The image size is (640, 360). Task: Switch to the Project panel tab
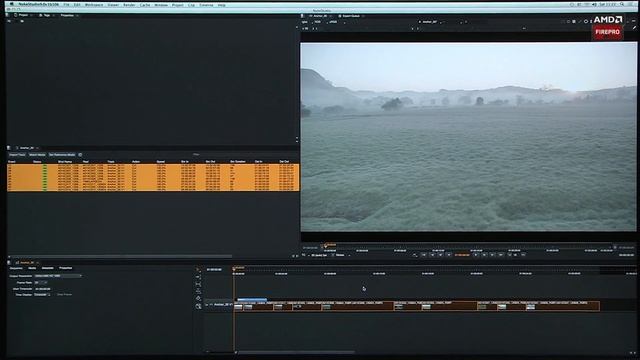coord(23,15)
